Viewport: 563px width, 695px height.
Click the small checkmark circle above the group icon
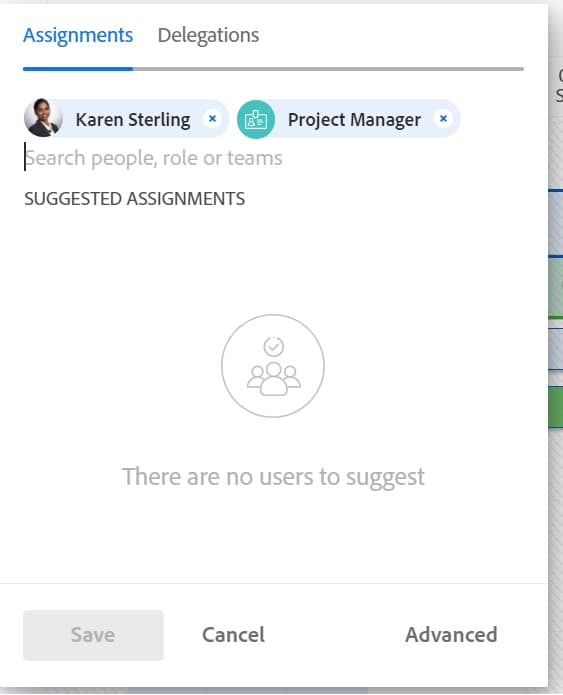tap(274, 347)
